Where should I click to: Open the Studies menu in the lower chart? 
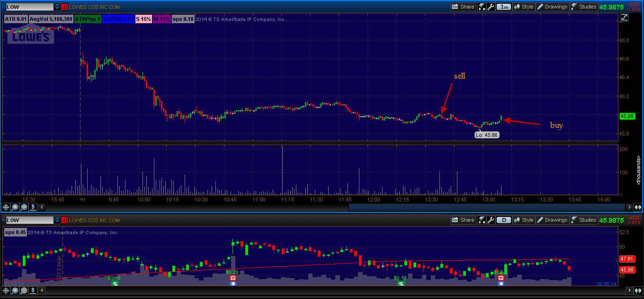tap(584, 220)
